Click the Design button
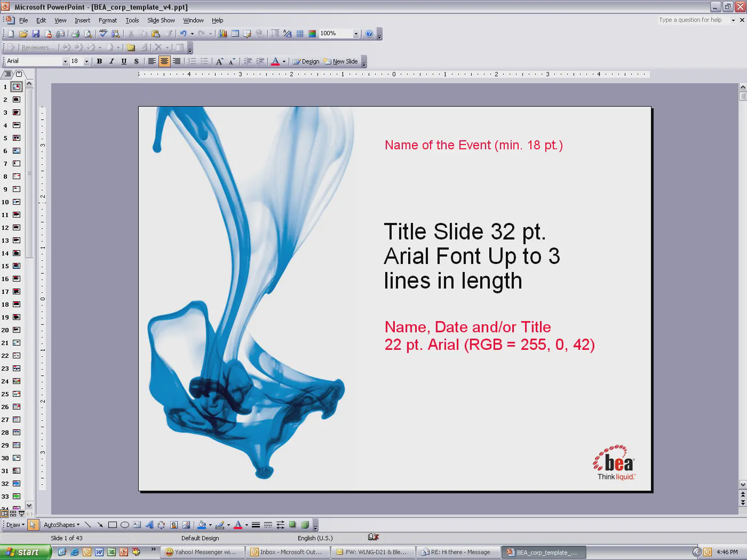Viewport: 747px width, 560px height. (x=306, y=61)
